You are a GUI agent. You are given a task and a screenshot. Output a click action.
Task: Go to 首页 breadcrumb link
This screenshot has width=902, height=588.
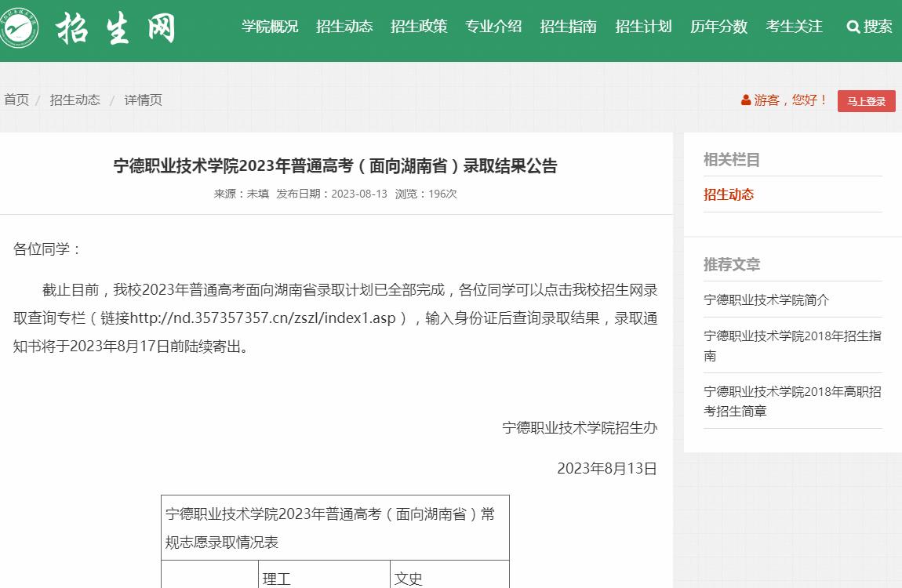click(x=16, y=100)
